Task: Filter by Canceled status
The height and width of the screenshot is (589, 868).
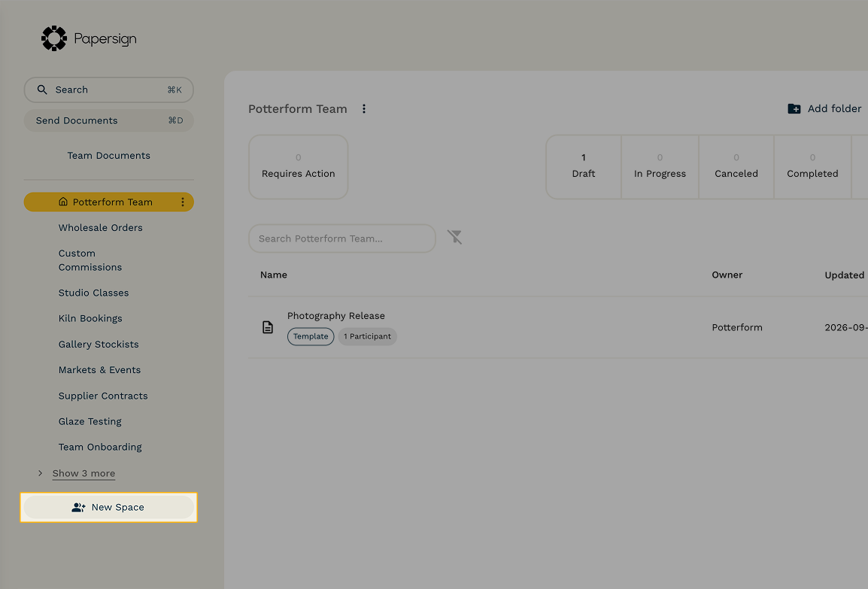Action: (736, 167)
